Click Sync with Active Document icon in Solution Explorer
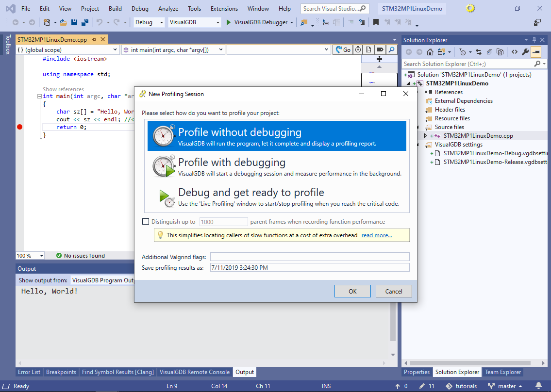This screenshot has width=551, height=392. coord(479,52)
